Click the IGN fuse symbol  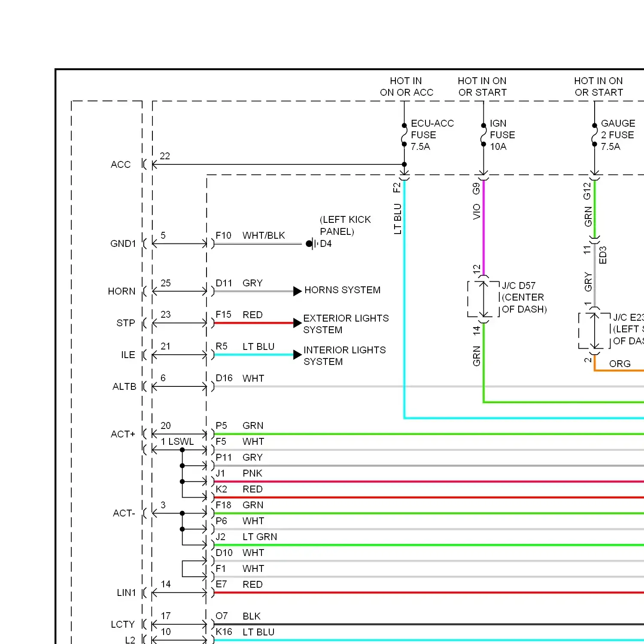click(x=483, y=135)
